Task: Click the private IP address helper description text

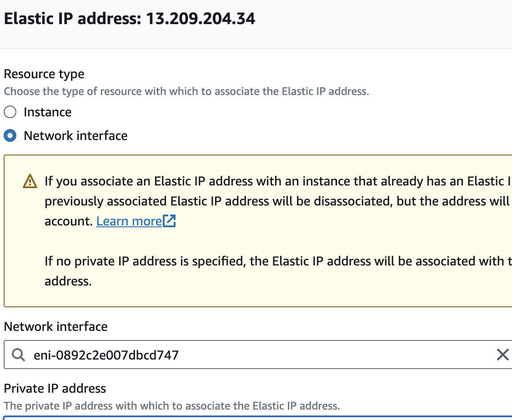Action: point(171,405)
